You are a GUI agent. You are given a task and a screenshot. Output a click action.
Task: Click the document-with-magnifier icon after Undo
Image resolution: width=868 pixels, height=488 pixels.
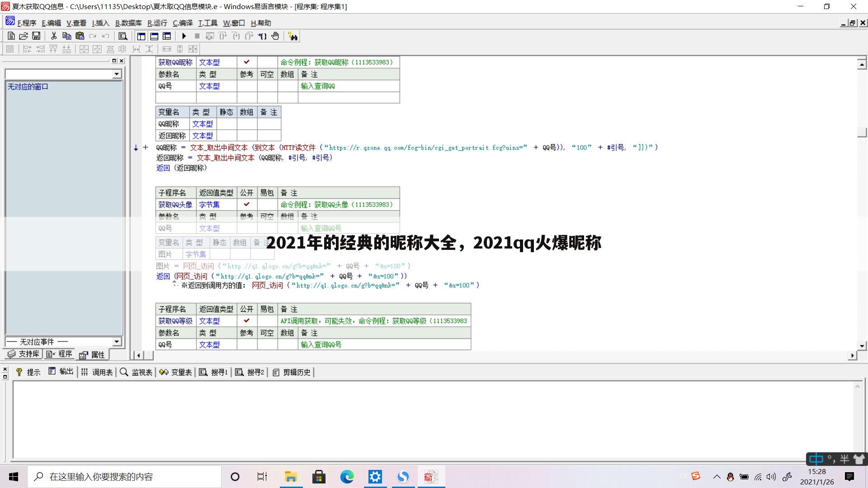point(123,36)
